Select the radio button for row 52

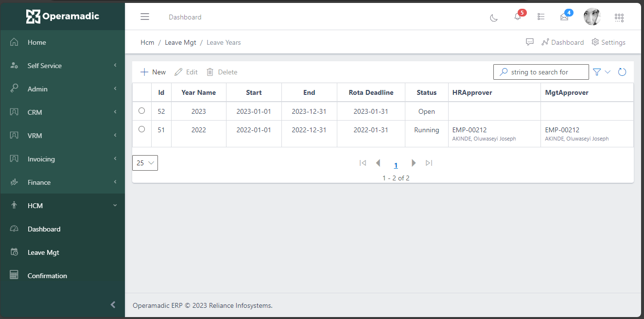coord(141,111)
